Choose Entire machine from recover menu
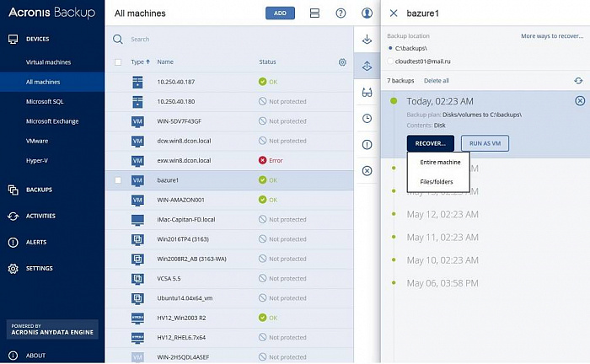This screenshot has height=364, width=590. click(x=439, y=162)
